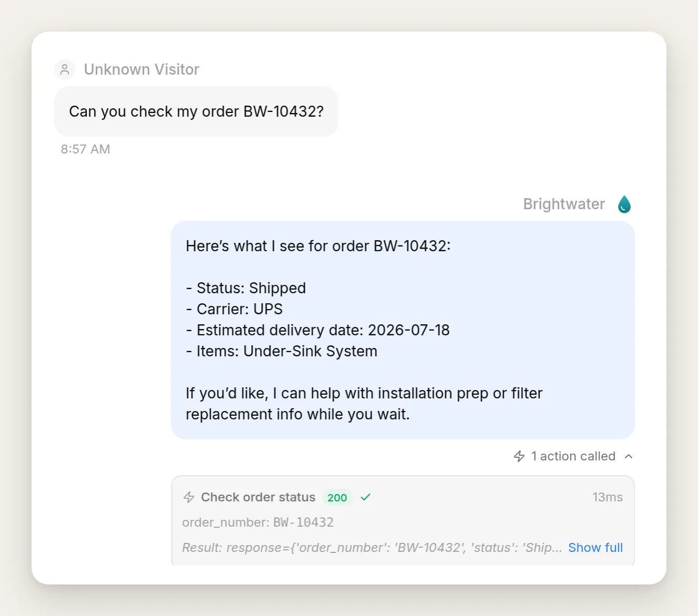Open 'Show full' result link
This screenshot has width=698, height=616.
click(596, 548)
